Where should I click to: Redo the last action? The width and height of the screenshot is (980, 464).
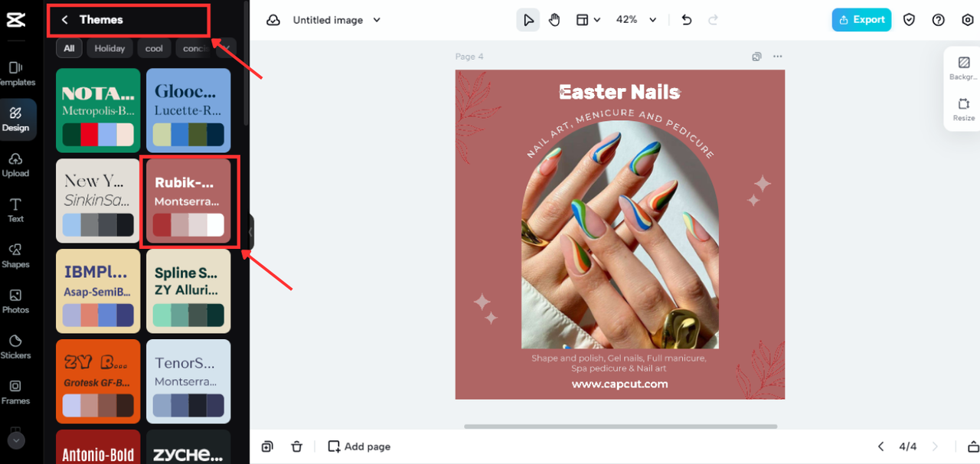[713, 20]
